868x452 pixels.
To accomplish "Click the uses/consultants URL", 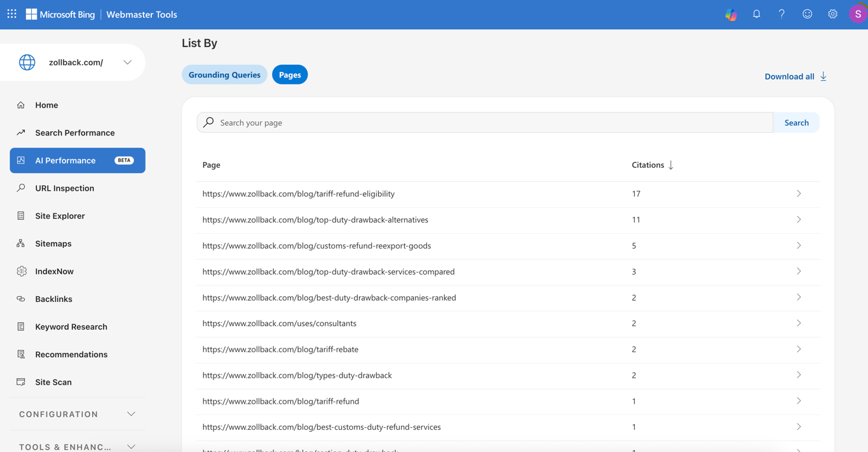I will (280, 323).
